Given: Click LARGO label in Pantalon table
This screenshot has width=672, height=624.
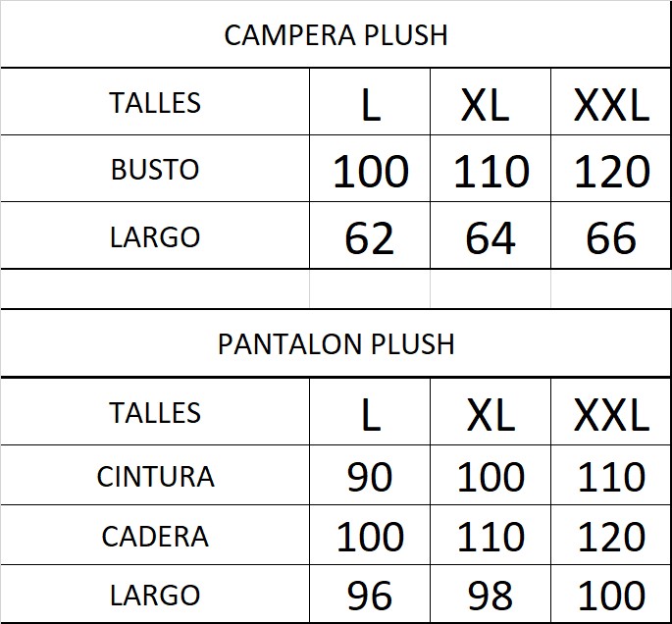Looking at the screenshot, I should [x=155, y=596].
